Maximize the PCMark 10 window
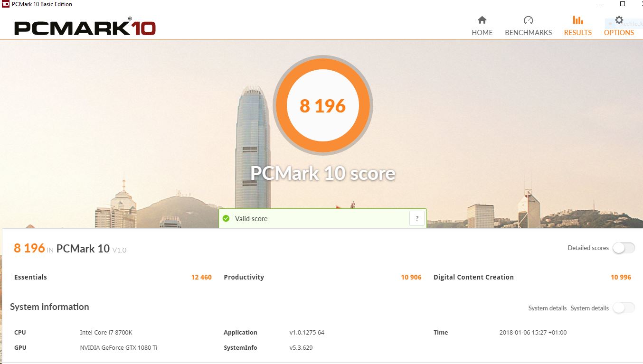The height and width of the screenshot is (364, 643). point(623,4)
